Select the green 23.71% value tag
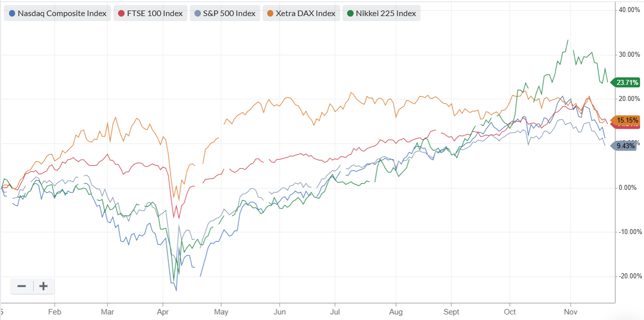 click(x=624, y=82)
